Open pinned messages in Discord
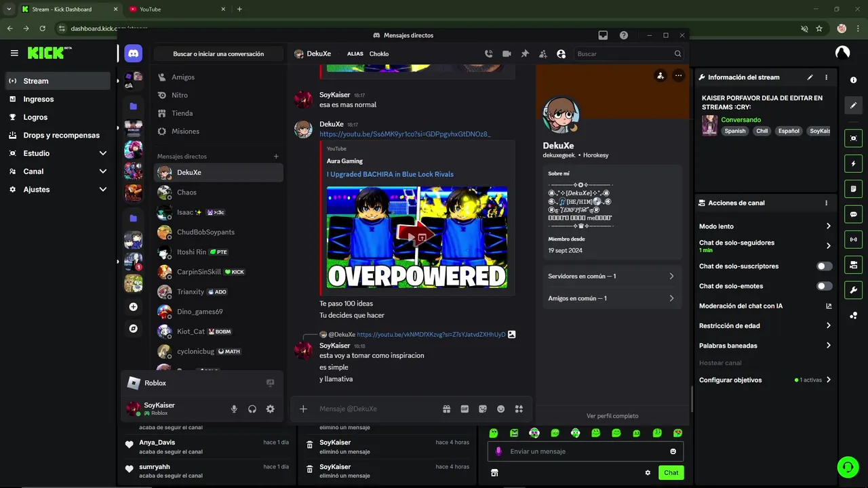868x488 pixels. tap(525, 54)
